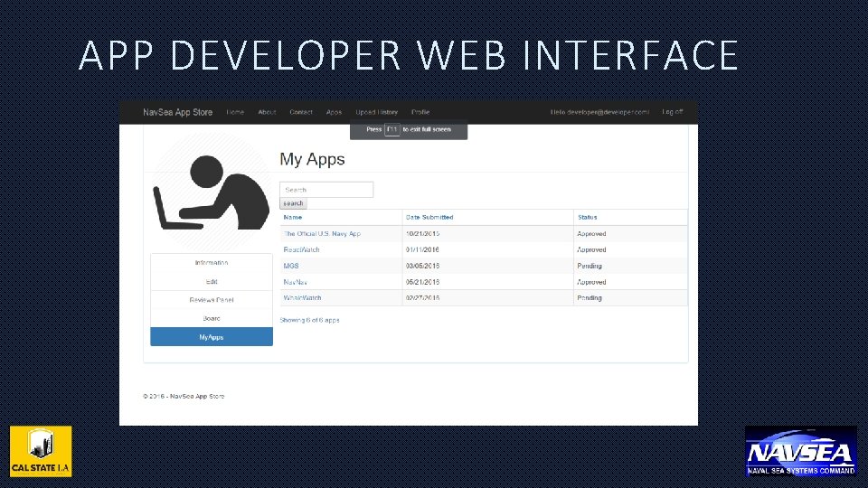Open the About page
868x488 pixels.
coord(267,112)
